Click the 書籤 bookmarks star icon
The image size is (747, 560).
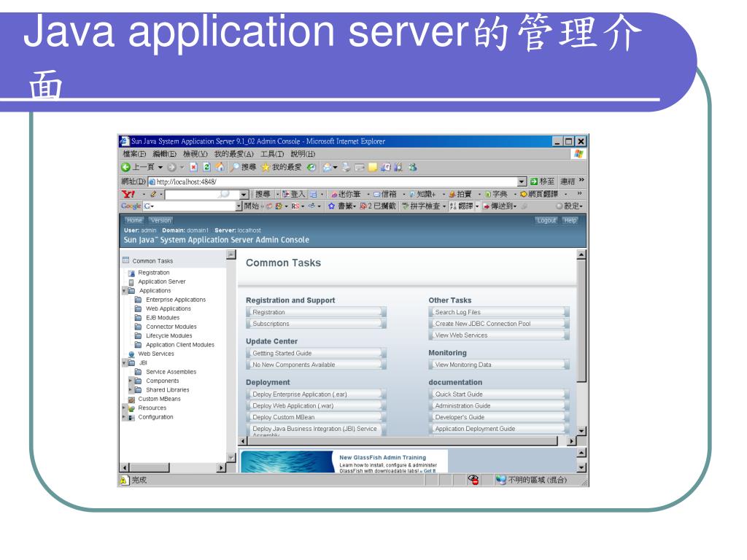point(332,206)
